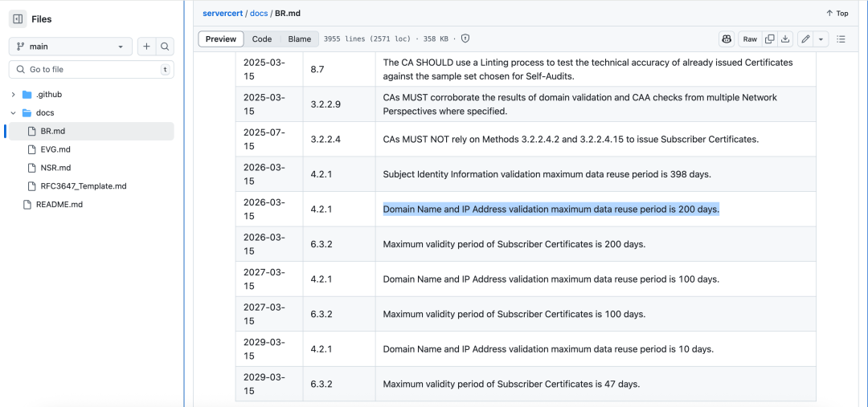Viewport: 868px width, 407px height.
Task: Edit this file with pencil icon
Action: (x=805, y=39)
